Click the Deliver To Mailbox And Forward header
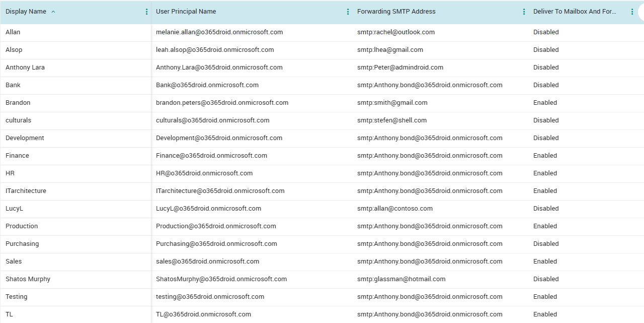 [x=575, y=11]
